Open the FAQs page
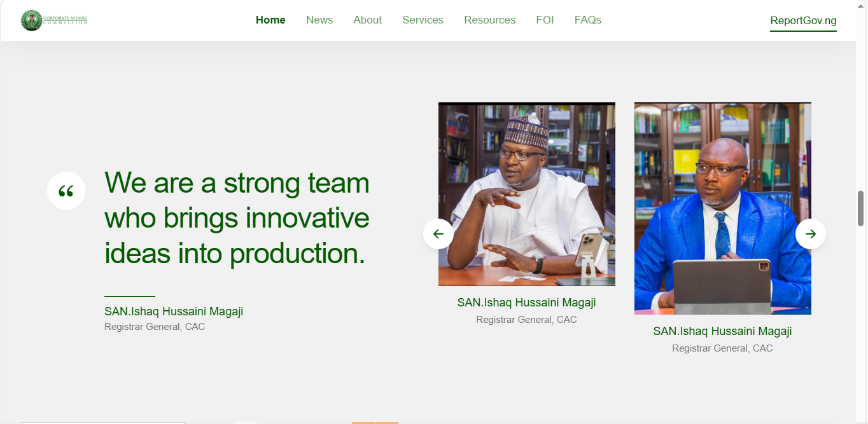This screenshot has width=868, height=424. pyautogui.click(x=587, y=20)
